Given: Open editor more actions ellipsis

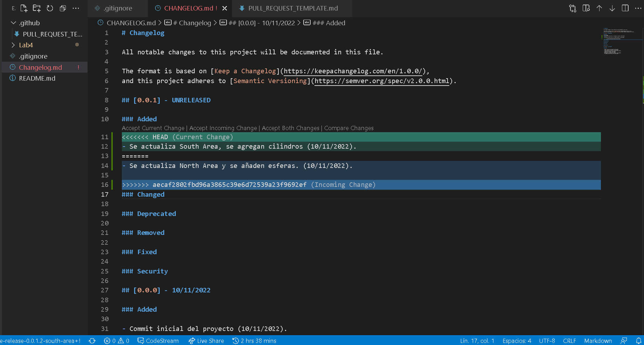Looking at the screenshot, I should [638, 8].
